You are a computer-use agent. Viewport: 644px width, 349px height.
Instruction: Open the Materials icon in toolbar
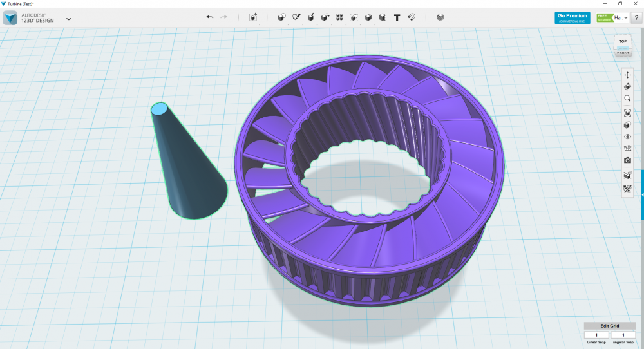(x=440, y=17)
